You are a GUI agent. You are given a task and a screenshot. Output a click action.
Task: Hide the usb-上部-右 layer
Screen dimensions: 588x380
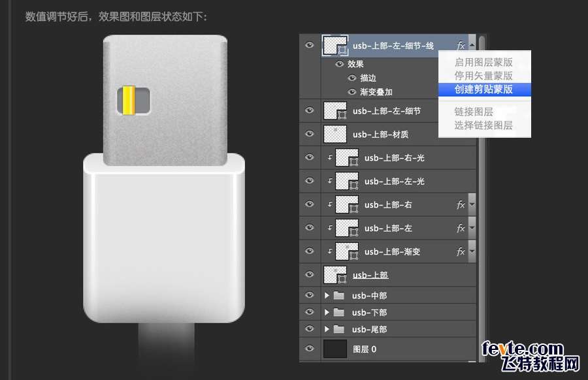click(x=310, y=204)
